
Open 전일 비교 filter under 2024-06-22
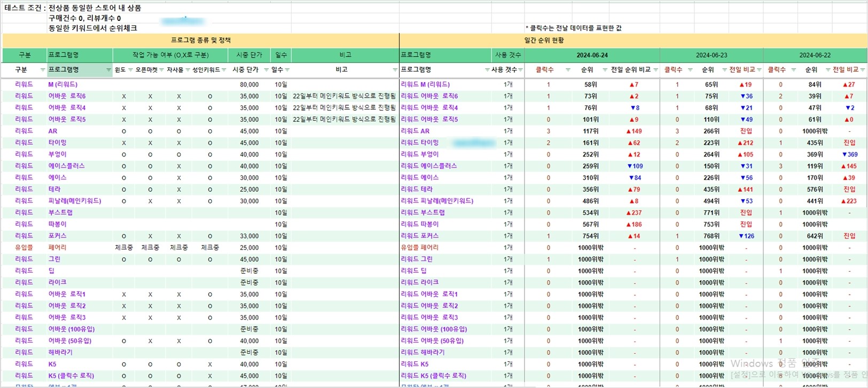863,70
